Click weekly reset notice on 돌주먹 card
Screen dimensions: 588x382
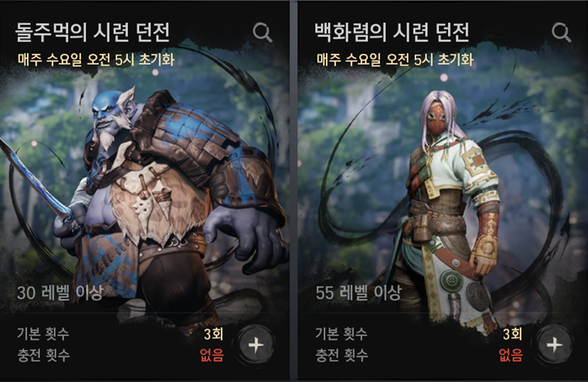tap(96, 60)
